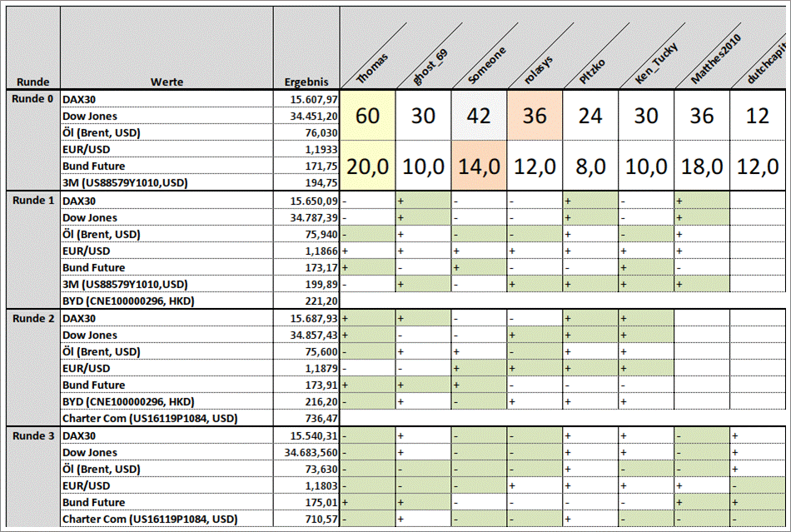Image resolution: width=791 pixels, height=532 pixels.
Task: Select EUR/USD result 1,1866
Action: pos(306,251)
